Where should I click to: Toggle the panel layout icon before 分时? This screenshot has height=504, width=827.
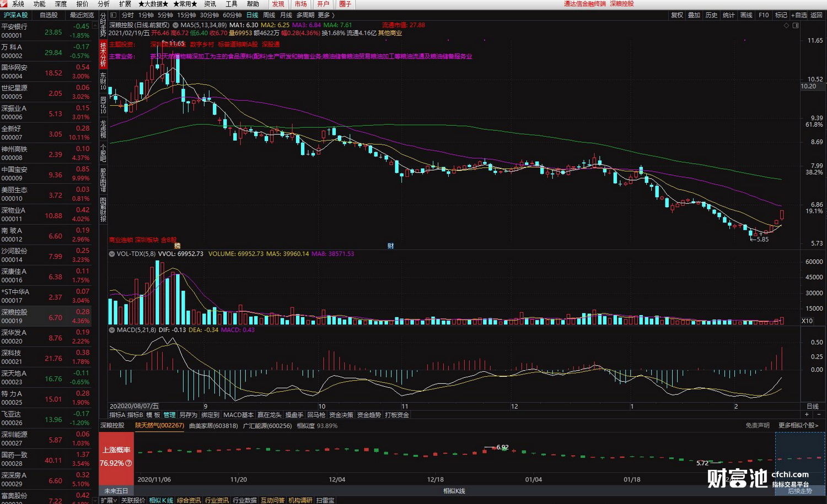pos(113,15)
